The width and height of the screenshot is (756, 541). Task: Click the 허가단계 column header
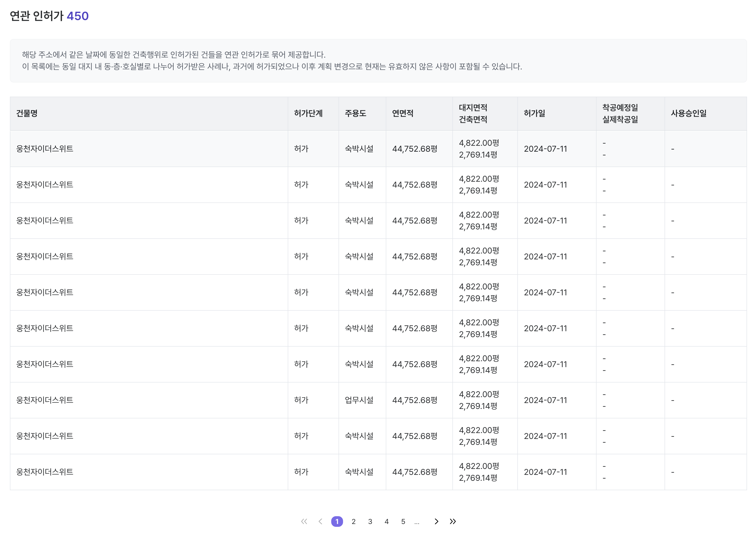click(308, 113)
